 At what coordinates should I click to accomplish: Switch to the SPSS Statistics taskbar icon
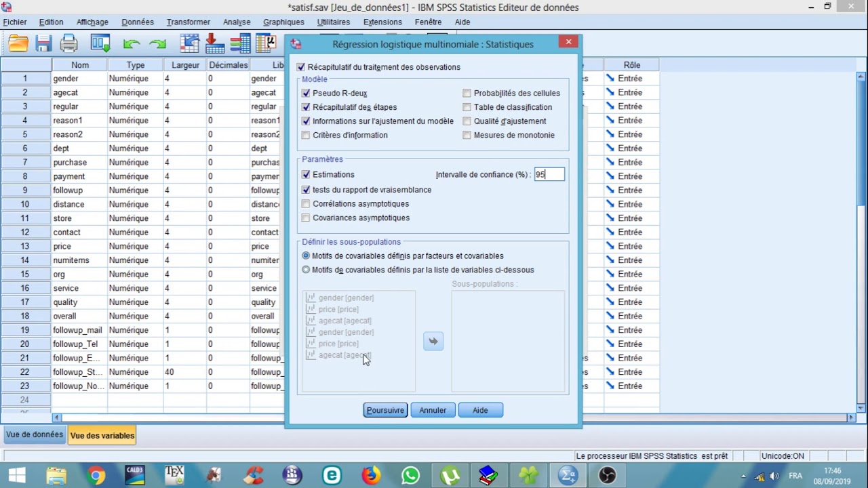tap(568, 476)
